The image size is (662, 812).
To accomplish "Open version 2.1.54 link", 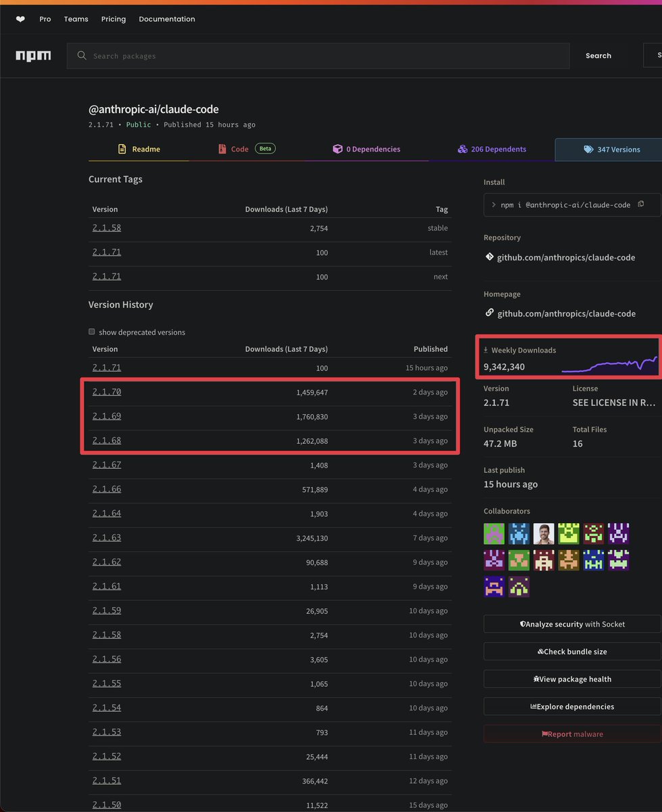I will click(x=107, y=708).
